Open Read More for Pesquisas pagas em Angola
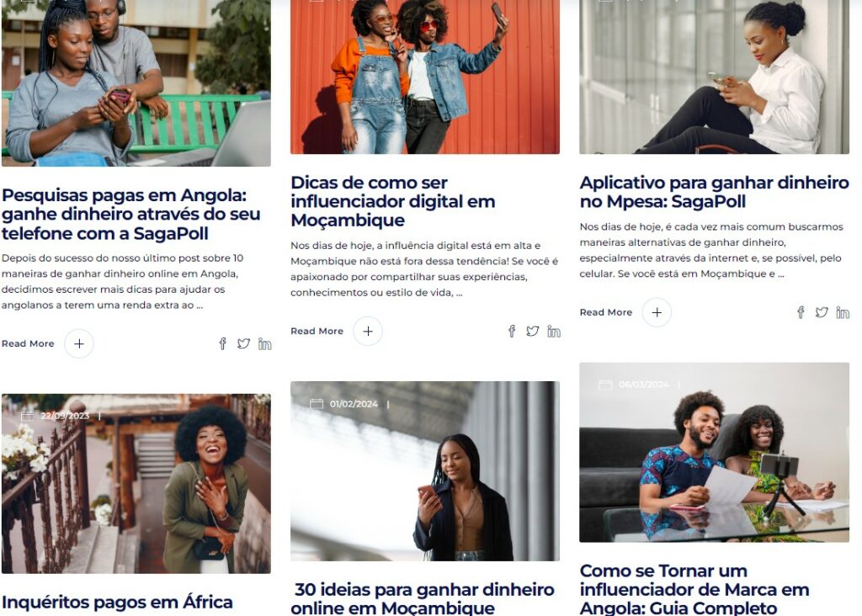The width and height of the screenshot is (862, 616). coord(28,344)
